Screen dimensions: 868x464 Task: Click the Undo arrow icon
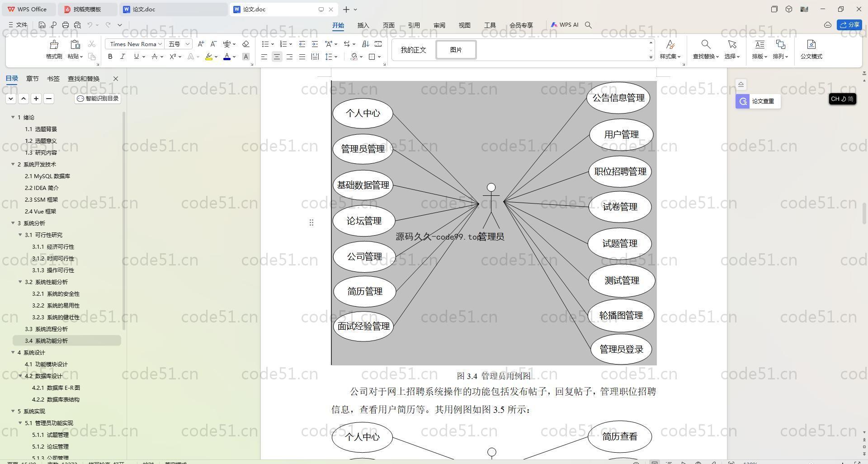90,25
